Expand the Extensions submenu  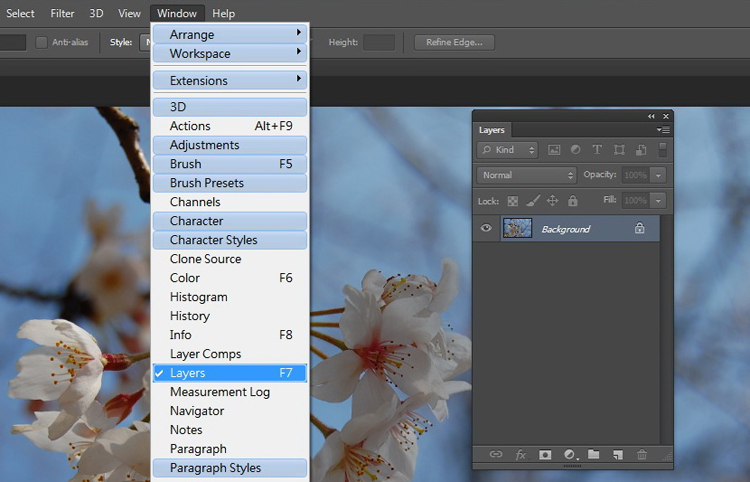[230, 80]
